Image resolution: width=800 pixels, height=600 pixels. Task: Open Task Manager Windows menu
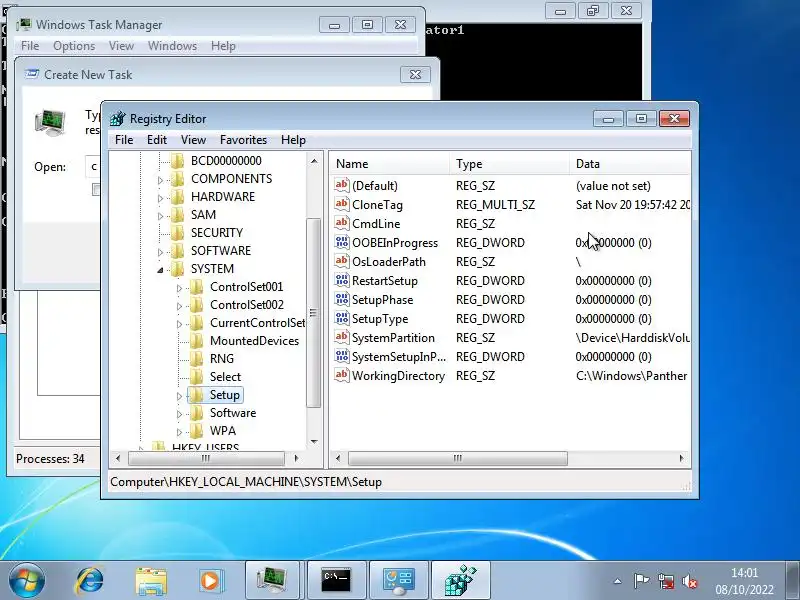click(172, 46)
